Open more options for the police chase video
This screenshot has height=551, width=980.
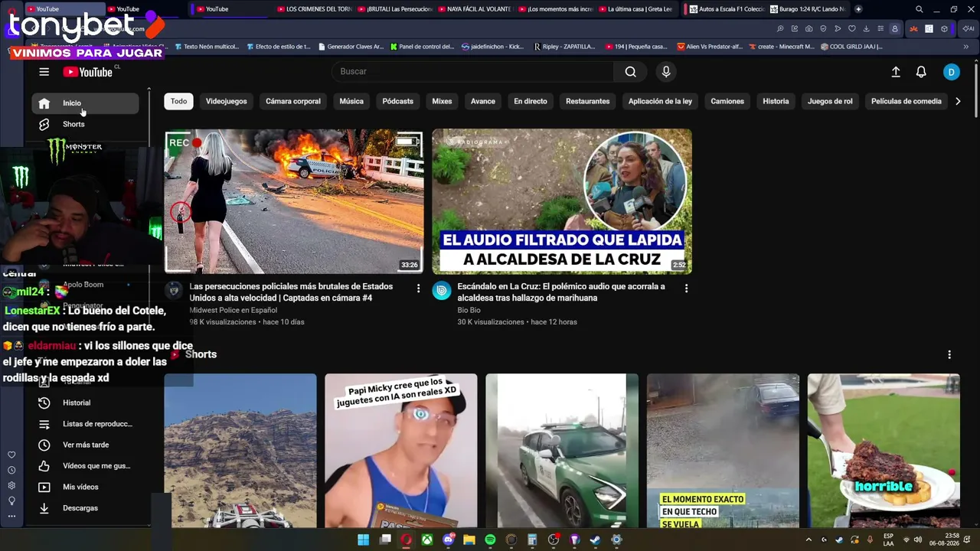[x=418, y=289]
